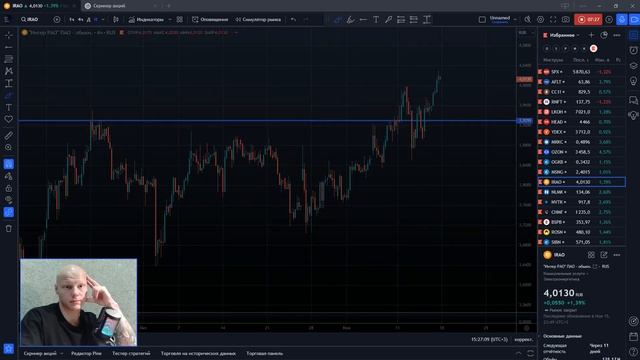Remove drawings with the trash icon

point(9,229)
